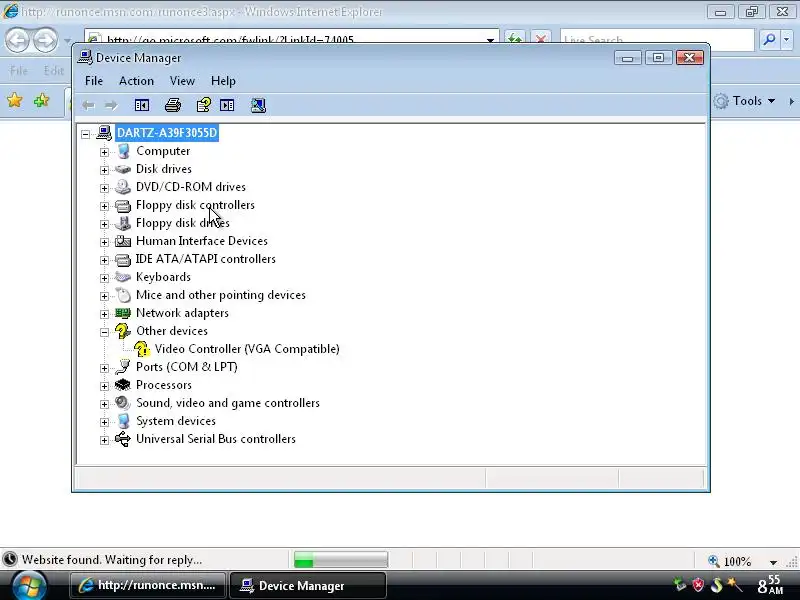The width and height of the screenshot is (800, 600).
Task: Click the 100% zoom level button
Action: (731, 562)
